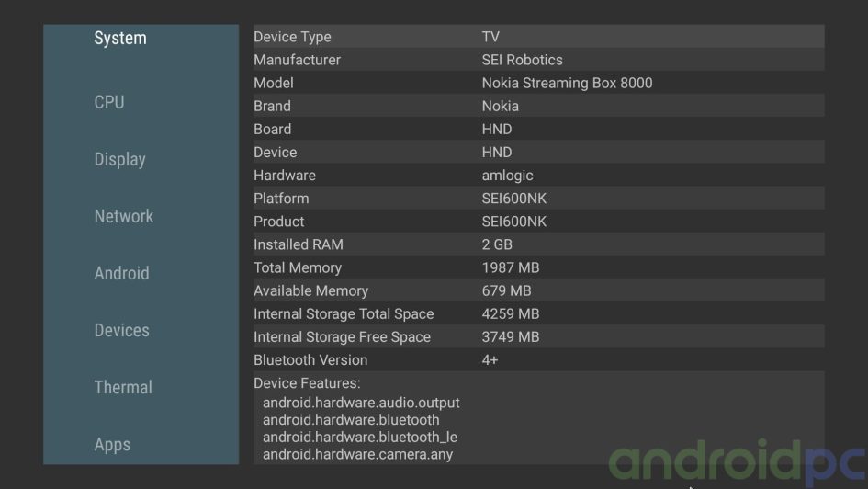
Task: Select the Available Memory row
Action: pos(538,290)
